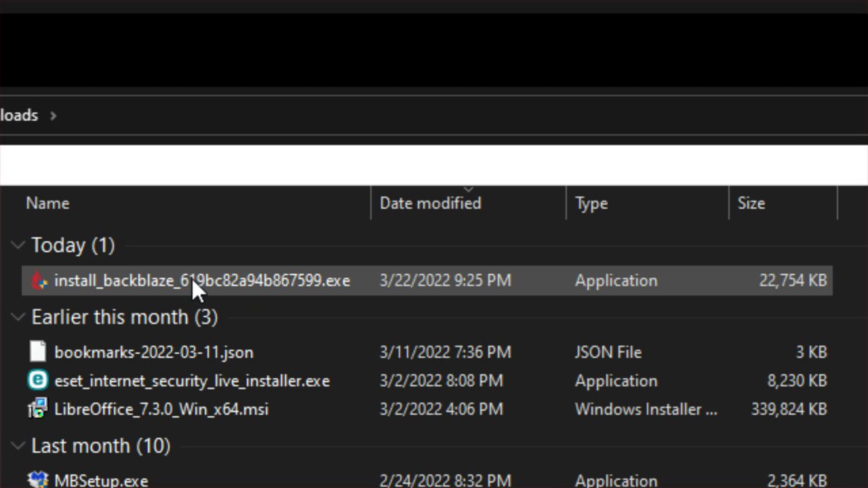Click the Backblaze installer's flame icon
The image size is (868, 488).
coord(39,281)
